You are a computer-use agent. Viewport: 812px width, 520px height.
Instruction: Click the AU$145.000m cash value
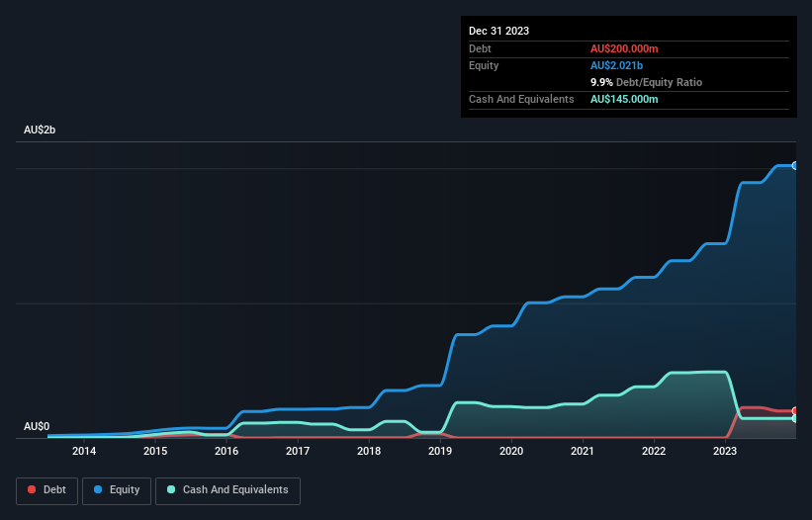[624, 99]
